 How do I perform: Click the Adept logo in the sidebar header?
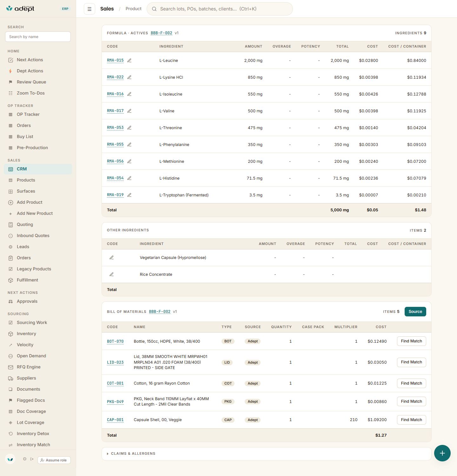[20, 9]
